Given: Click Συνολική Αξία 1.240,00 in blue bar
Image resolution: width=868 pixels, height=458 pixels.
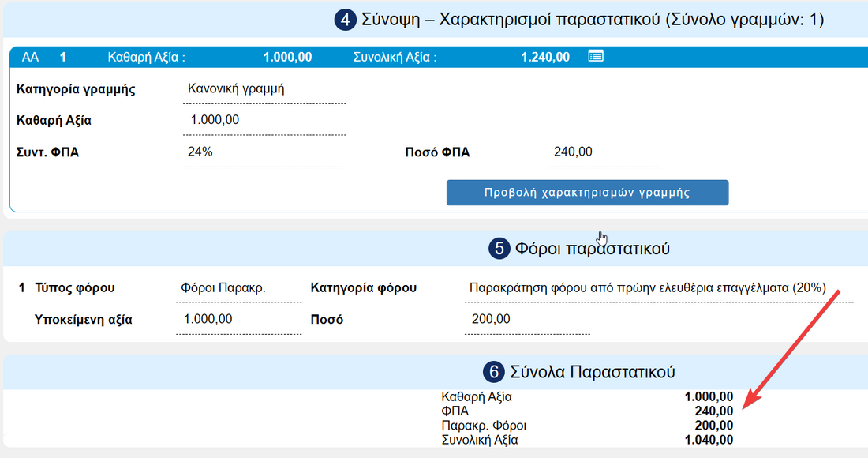Looking at the screenshot, I should coord(545,57).
